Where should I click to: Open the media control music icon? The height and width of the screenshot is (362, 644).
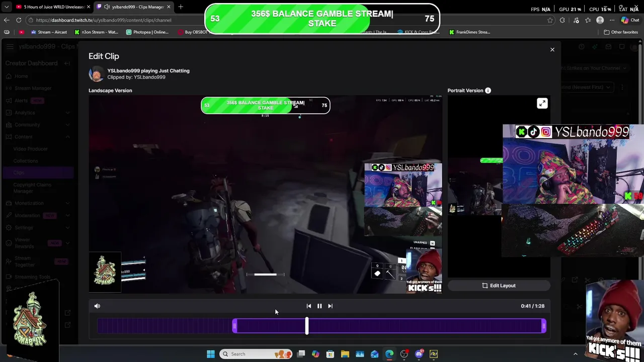[x=576, y=20]
